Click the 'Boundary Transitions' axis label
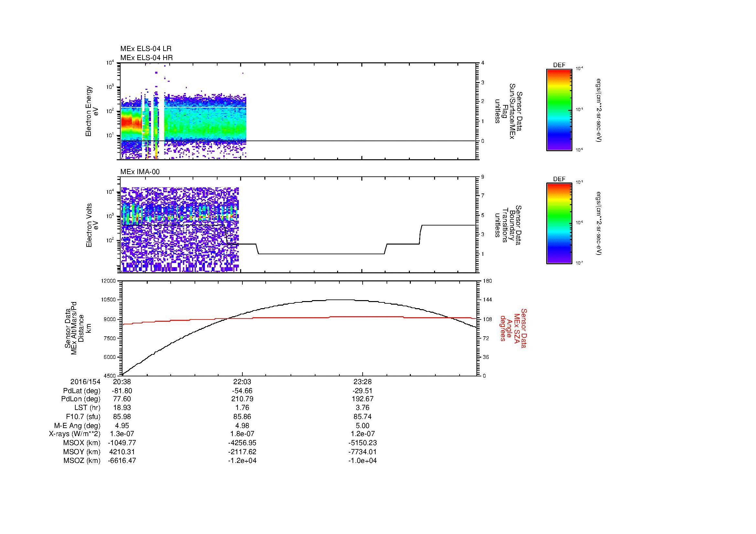The height and width of the screenshot is (534, 756). 508,225
